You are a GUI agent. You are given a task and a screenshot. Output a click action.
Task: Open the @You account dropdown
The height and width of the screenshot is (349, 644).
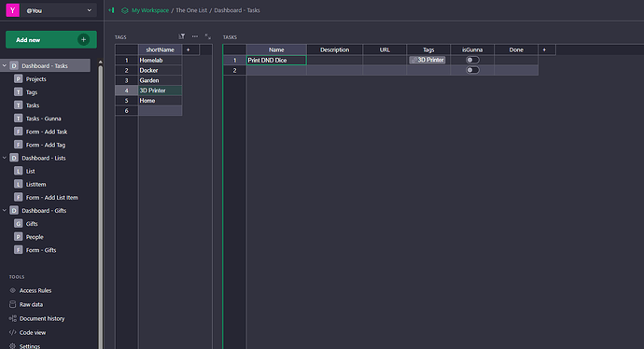[x=58, y=10]
